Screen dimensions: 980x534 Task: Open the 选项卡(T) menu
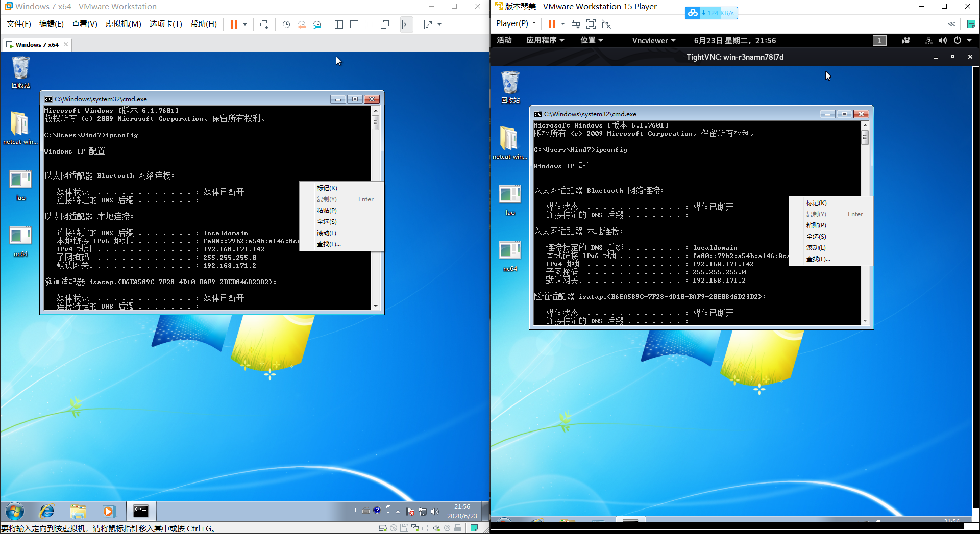coord(166,24)
